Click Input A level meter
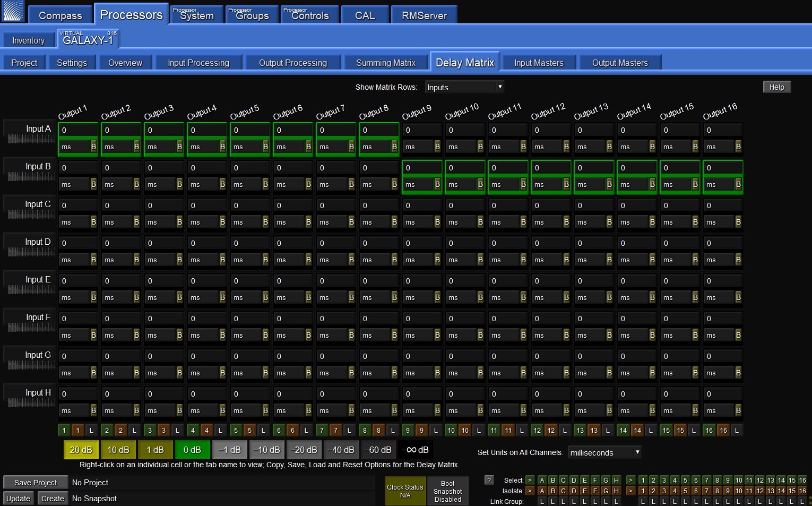The width and height of the screenshot is (812, 506). point(31,139)
